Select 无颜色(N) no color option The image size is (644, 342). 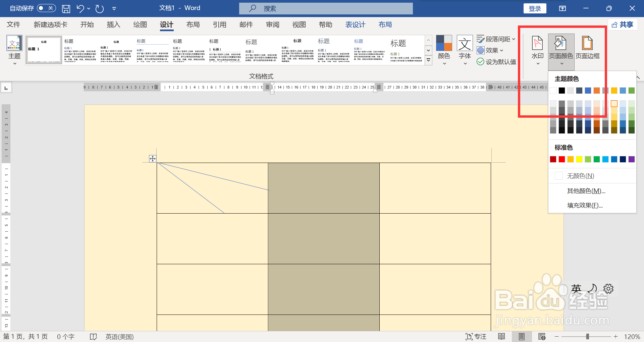pos(592,176)
